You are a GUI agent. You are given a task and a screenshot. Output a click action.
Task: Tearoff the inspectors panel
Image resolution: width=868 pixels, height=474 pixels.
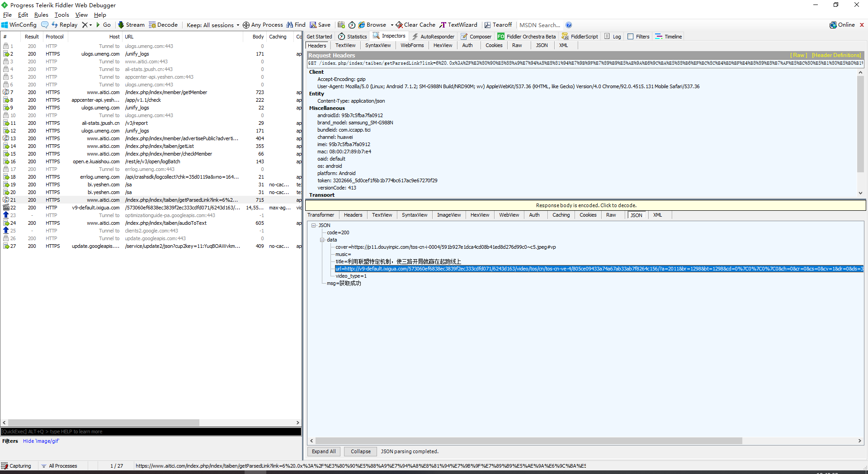point(498,25)
